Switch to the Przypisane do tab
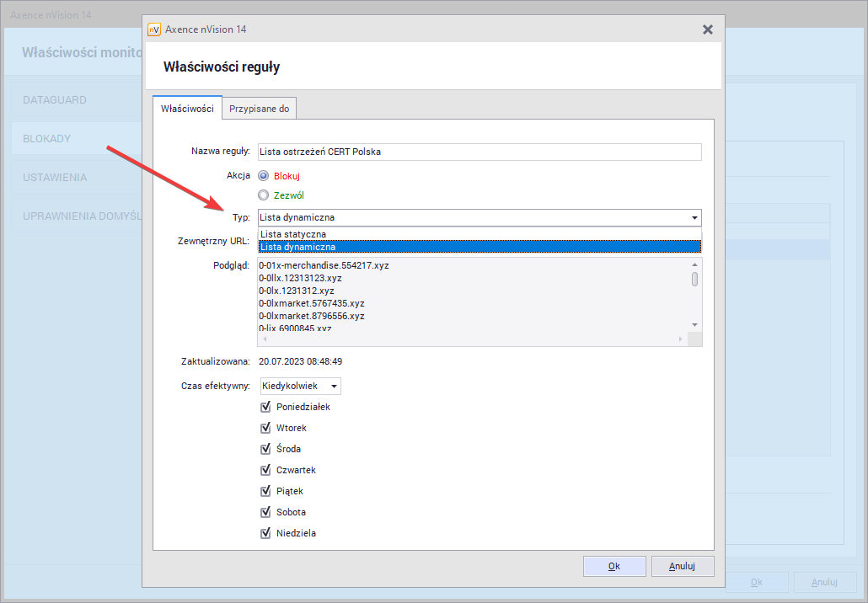The width and height of the screenshot is (868, 603). (259, 109)
